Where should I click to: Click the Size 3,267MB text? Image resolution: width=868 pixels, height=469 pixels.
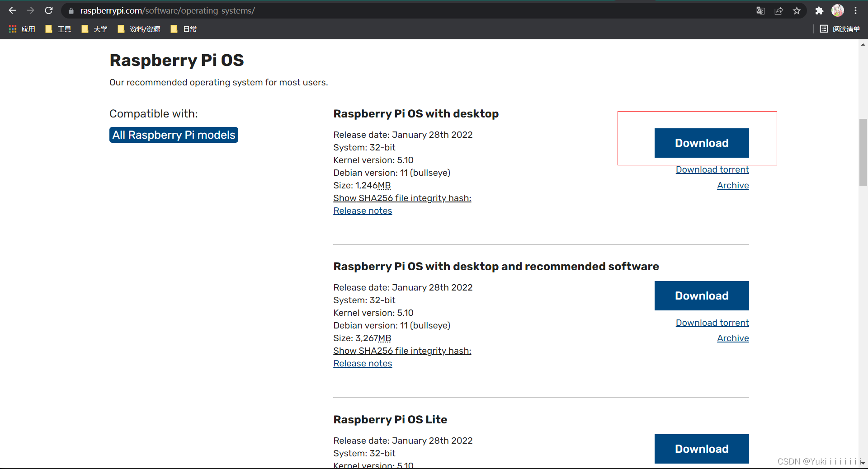click(x=362, y=338)
